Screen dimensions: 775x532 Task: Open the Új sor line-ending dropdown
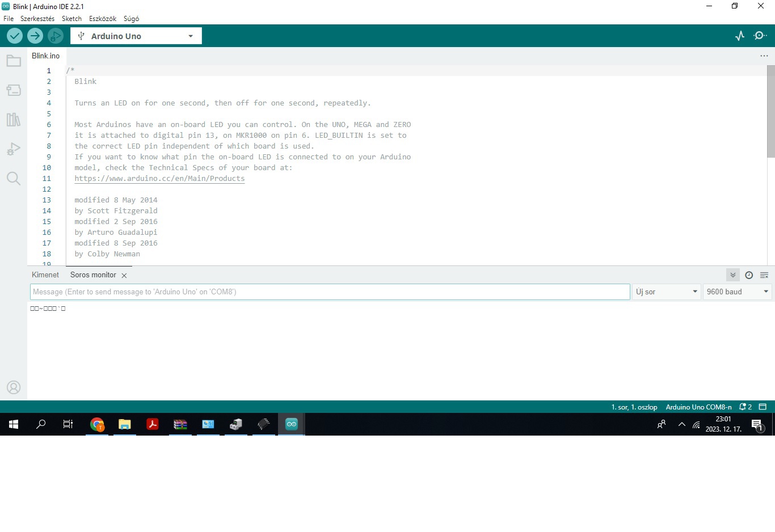(667, 292)
